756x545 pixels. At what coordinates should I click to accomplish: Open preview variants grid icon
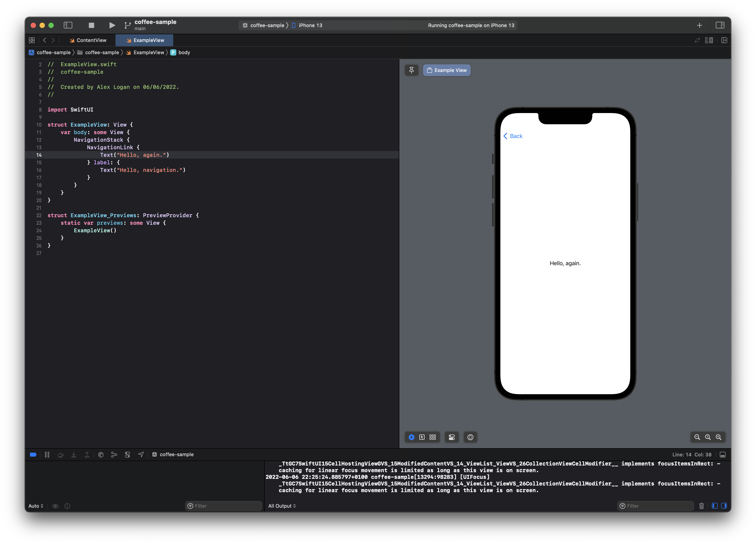(x=433, y=437)
